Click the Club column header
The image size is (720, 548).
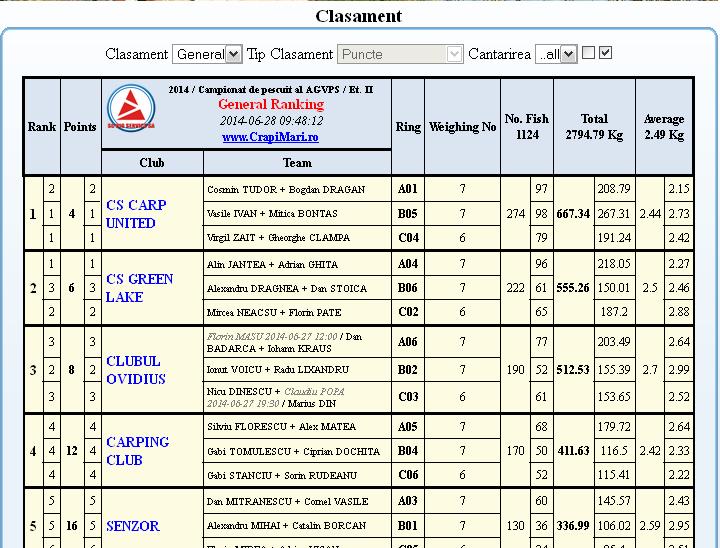(152, 163)
